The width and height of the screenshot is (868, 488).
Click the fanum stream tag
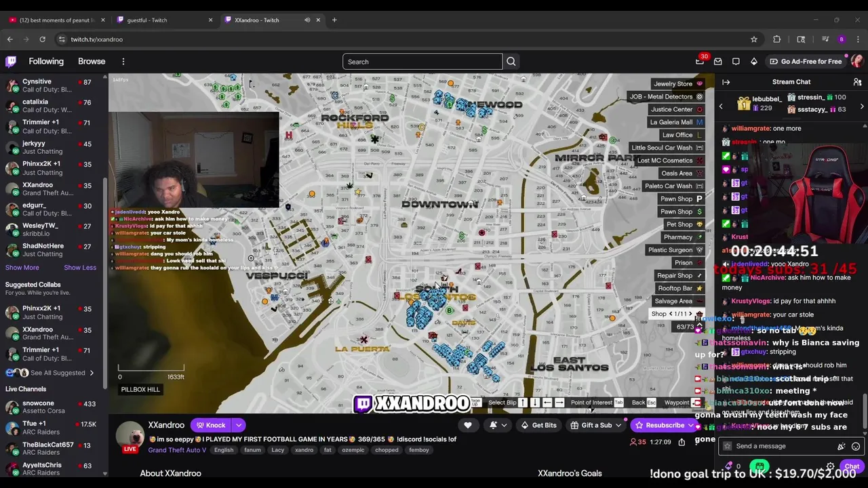click(252, 450)
